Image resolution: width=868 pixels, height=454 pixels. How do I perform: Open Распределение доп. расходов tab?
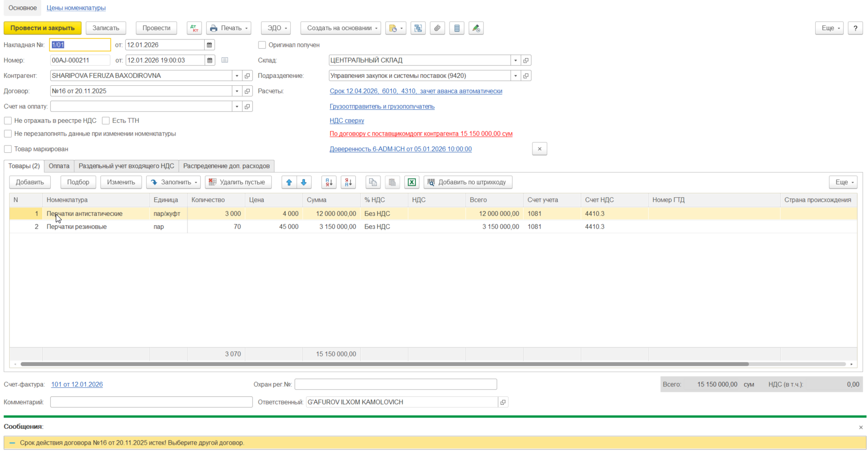click(x=226, y=166)
